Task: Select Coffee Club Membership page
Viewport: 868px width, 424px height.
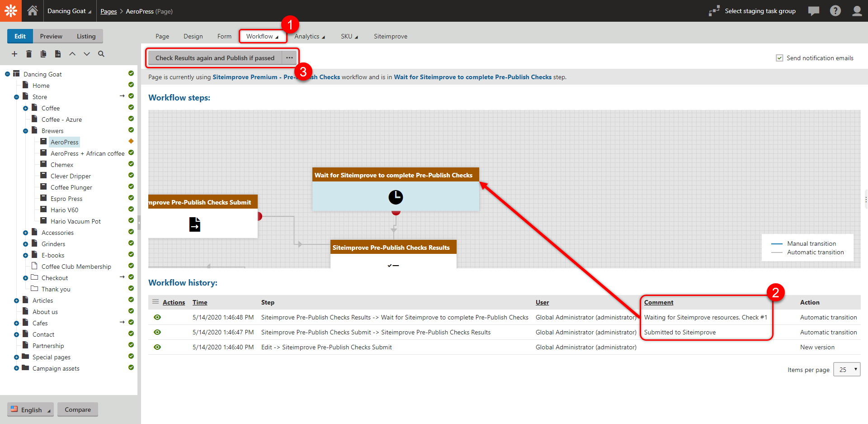Action: [x=76, y=267]
